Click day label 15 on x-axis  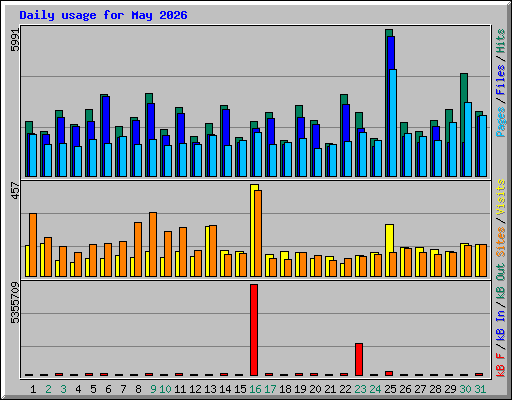pyautogui.click(x=240, y=389)
